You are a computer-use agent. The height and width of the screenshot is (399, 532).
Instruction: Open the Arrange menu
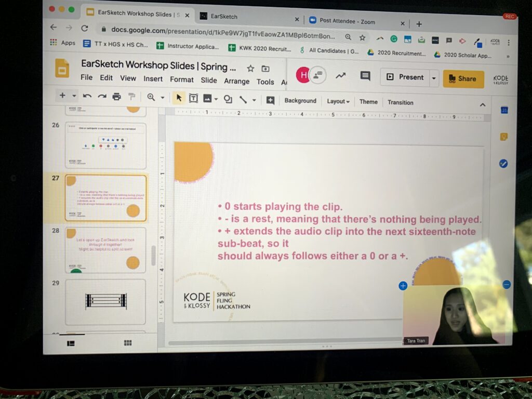[x=236, y=81]
